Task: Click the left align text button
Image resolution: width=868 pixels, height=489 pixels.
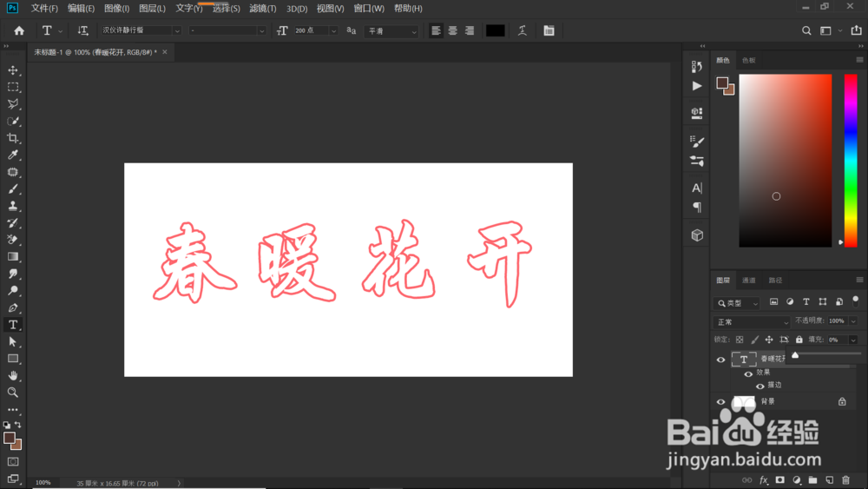Action: 437,30
